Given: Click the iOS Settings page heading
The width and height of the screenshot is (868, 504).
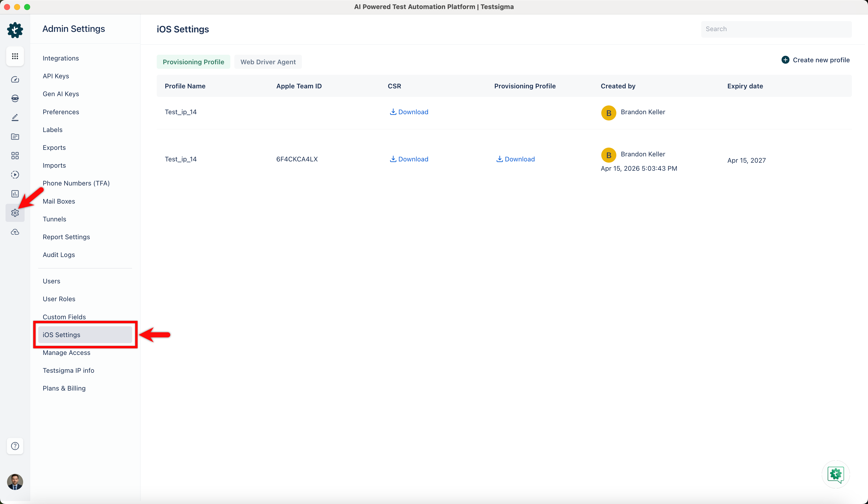Looking at the screenshot, I should 183,29.
